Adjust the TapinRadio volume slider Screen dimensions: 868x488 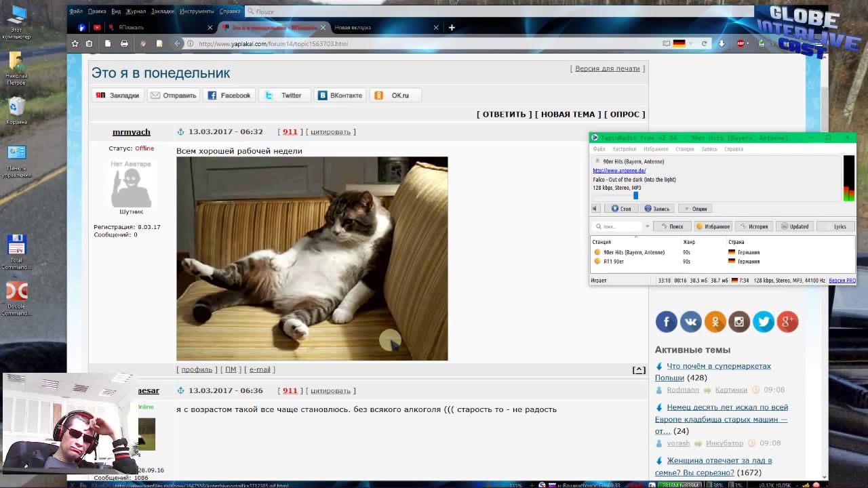pyautogui.click(x=635, y=195)
